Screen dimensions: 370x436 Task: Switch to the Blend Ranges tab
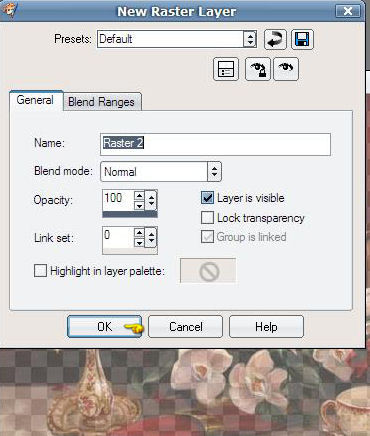point(101,102)
